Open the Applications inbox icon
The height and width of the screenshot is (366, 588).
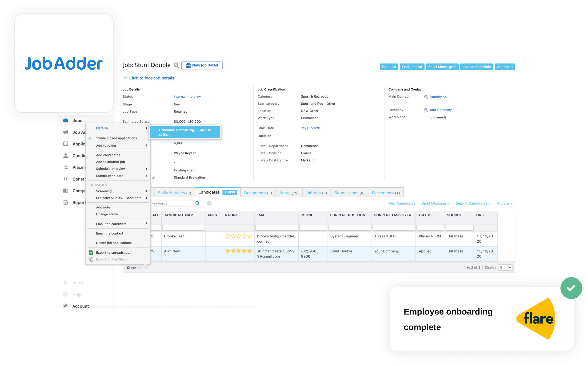(x=66, y=144)
